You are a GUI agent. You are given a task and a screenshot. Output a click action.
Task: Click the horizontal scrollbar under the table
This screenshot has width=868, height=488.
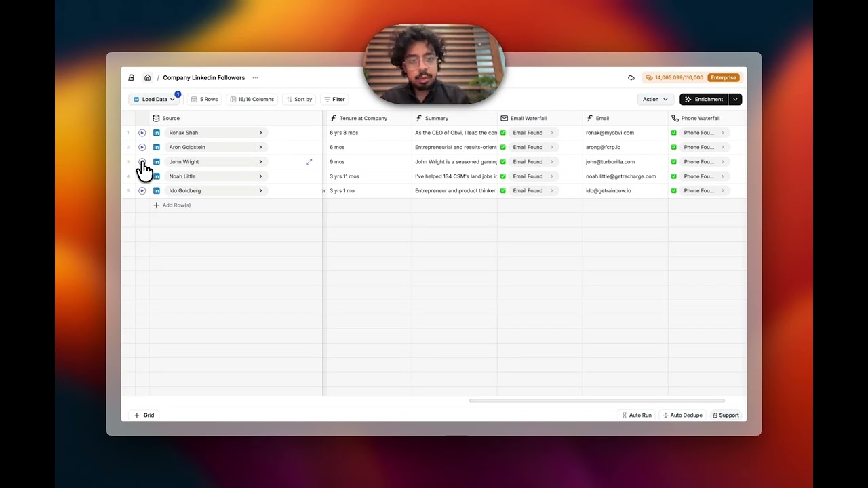click(597, 401)
